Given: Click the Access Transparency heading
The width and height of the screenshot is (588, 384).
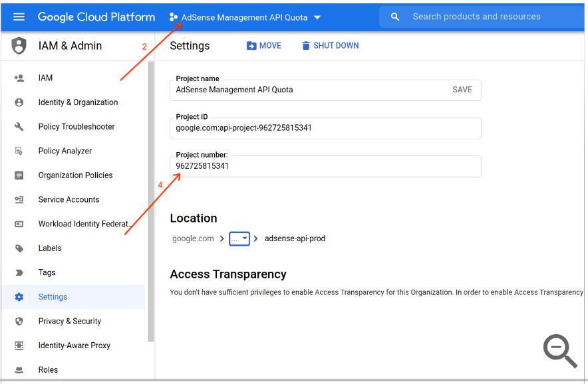Looking at the screenshot, I should coord(228,274).
